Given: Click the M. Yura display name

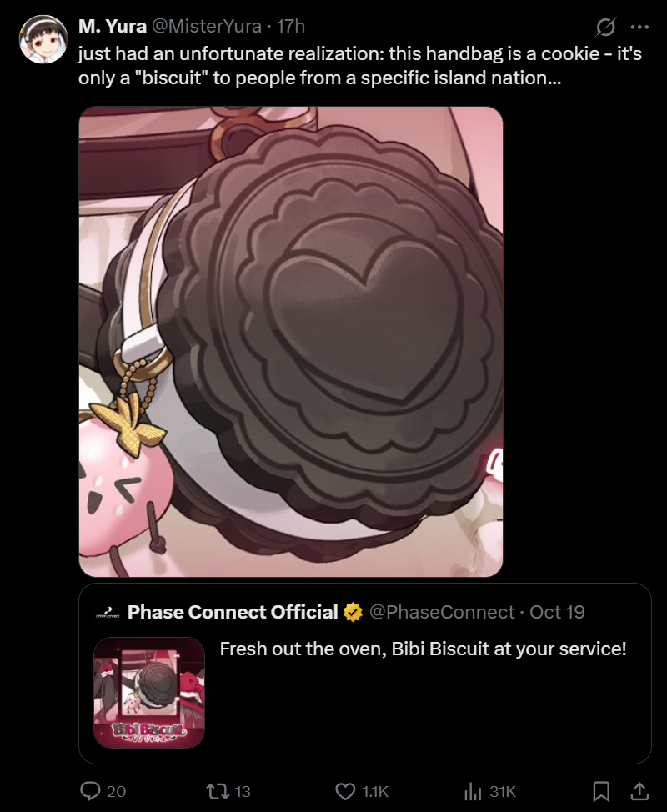Looking at the screenshot, I should click(x=113, y=26).
